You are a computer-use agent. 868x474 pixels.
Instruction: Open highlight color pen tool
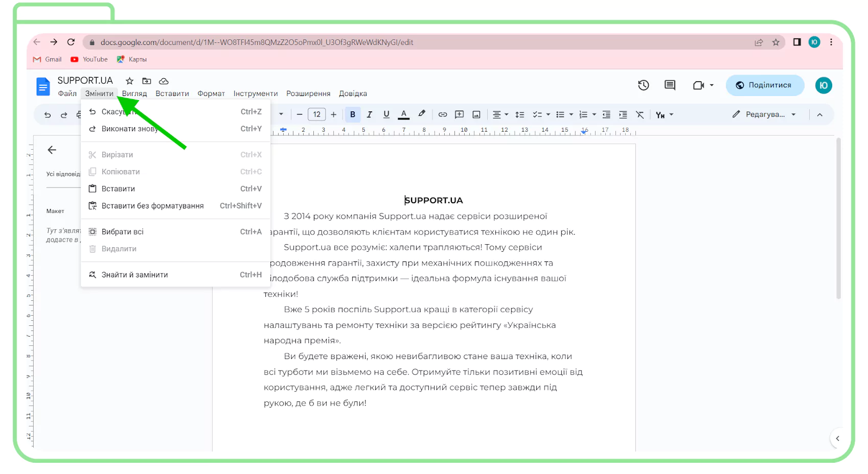pyautogui.click(x=422, y=114)
